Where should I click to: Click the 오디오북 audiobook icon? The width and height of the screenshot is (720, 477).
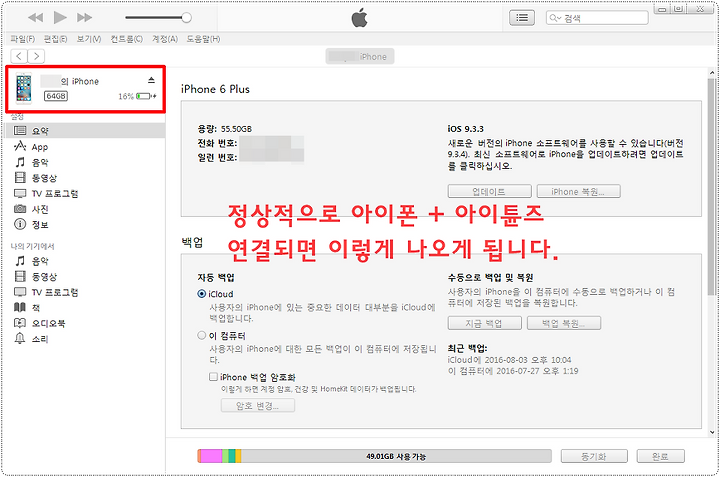[x=20, y=323]
